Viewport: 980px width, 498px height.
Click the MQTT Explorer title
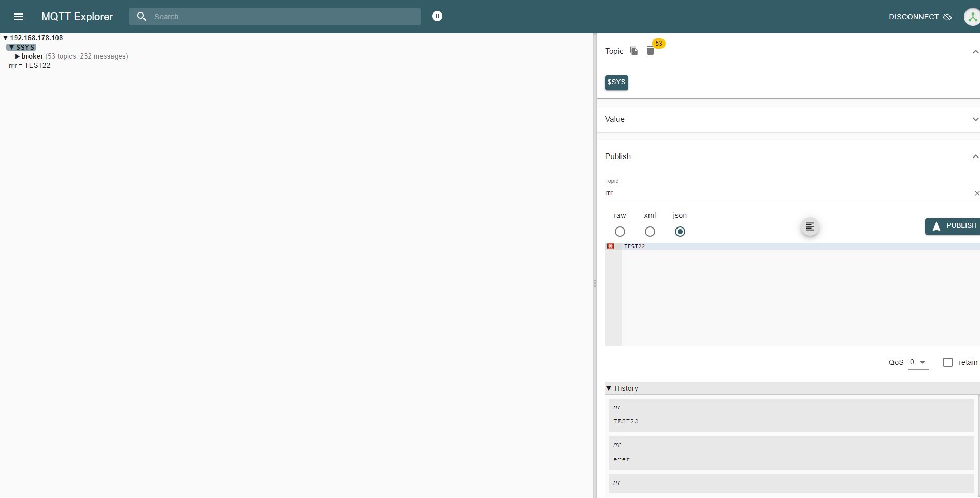(77, 17)
